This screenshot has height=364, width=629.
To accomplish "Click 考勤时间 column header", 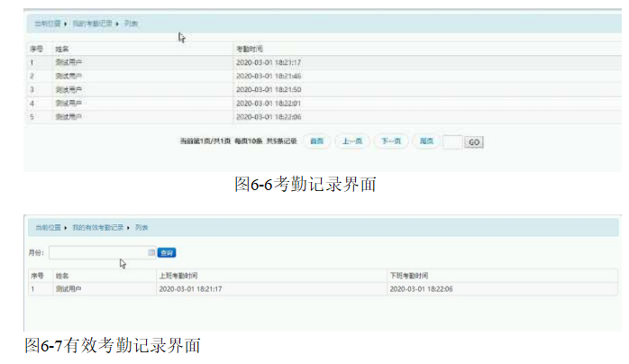I will point(250,49).
